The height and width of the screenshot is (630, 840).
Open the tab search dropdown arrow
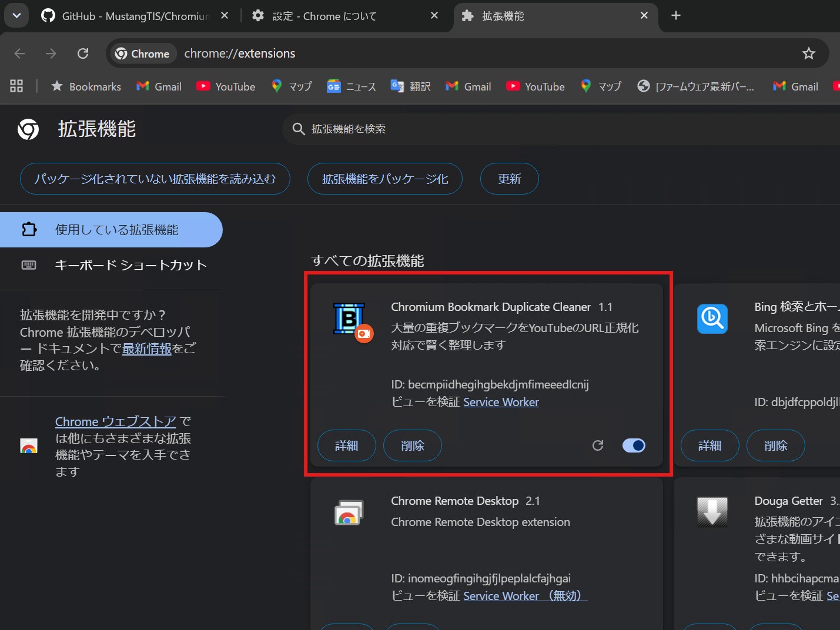[x=16, y=16]
